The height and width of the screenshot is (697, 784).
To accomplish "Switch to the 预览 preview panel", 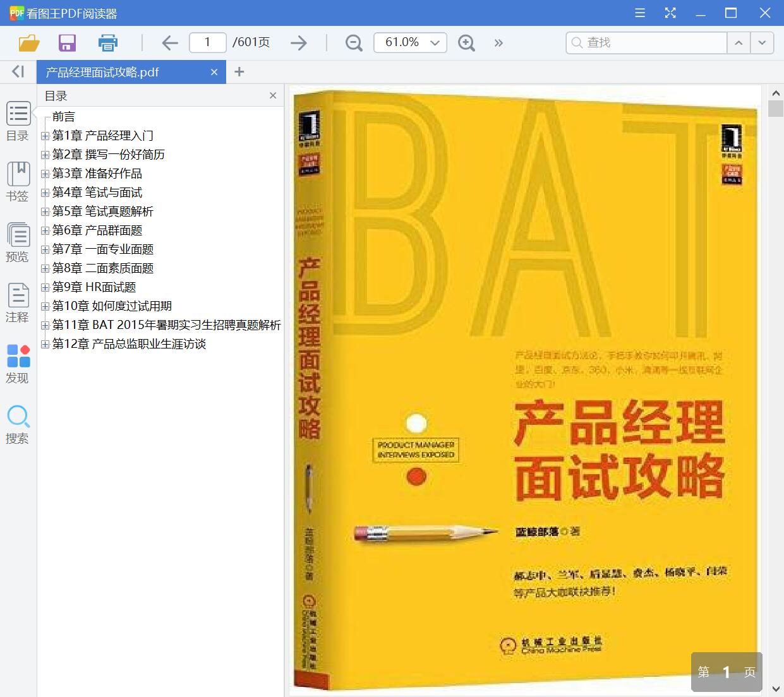I will (18, 242).
